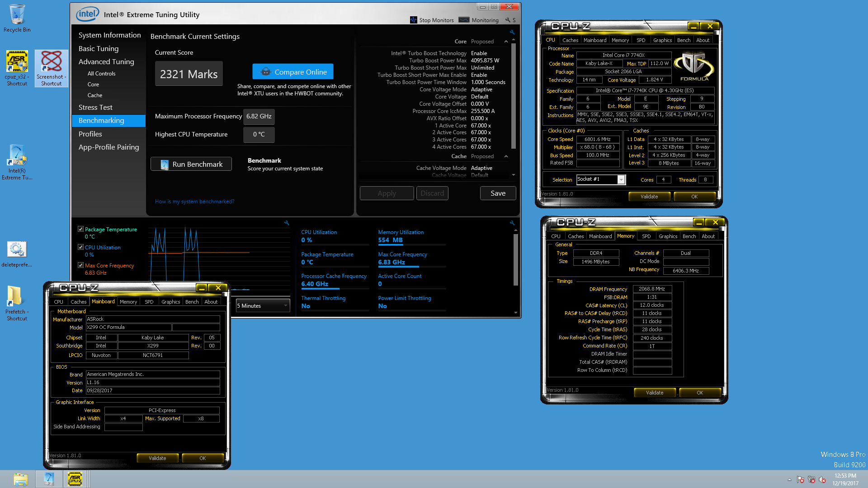Click the volume muted tray icon
The width and height of the screenshot is (868, 488).
[822, 479]
